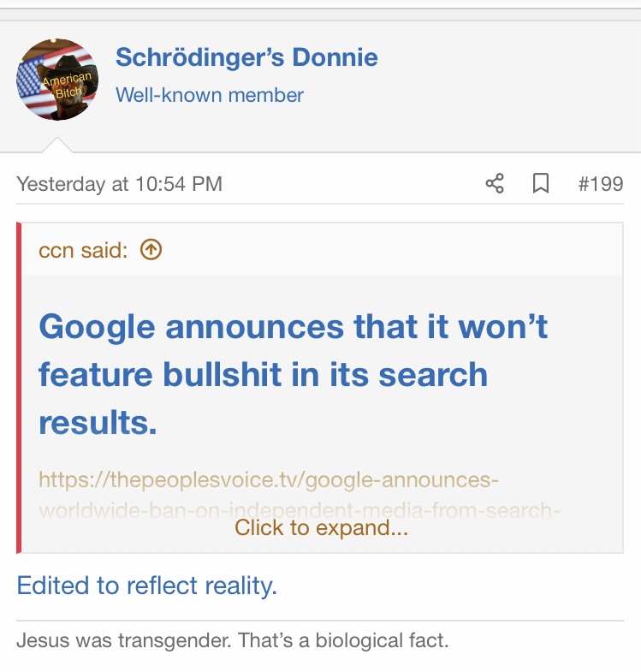Expand the quote via "Click to expand..."
Image resolution: width=641 pixels, height=672 pixels.
[x=321, y=528]
